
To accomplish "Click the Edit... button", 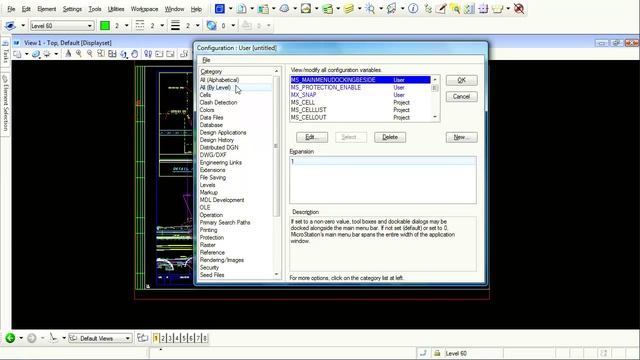I will pyautogui.click(x=311, y=137).
